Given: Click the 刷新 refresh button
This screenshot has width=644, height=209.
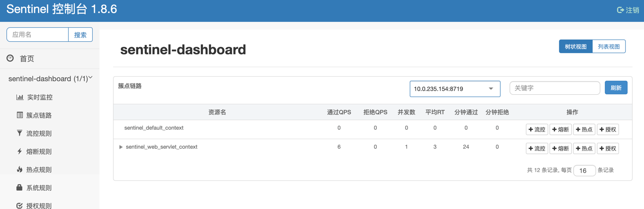Looking at the screenshot, I should coord(616,88).
